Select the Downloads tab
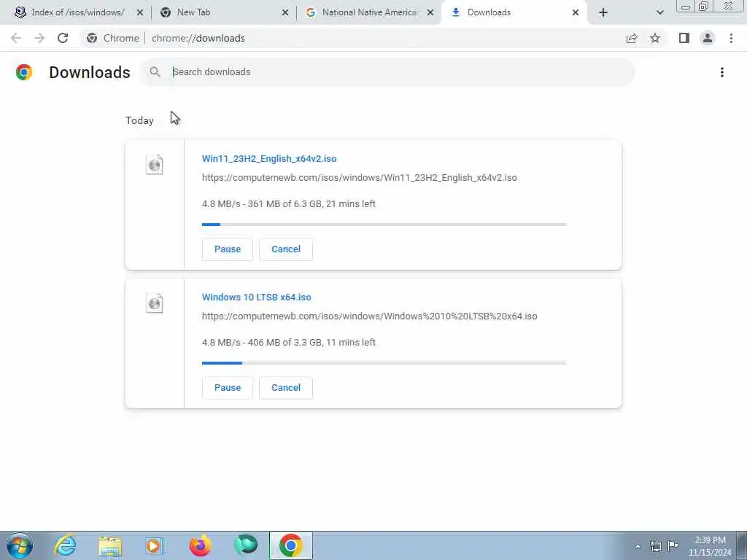This screenshot has height=560, width=747. tap(514, 12)
